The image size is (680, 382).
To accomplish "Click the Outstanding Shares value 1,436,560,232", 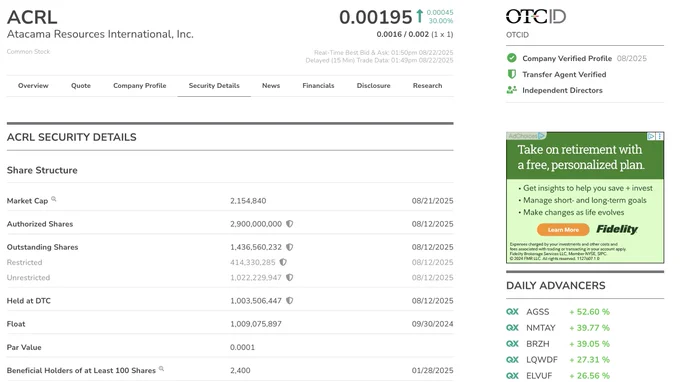I will (256, 247).
